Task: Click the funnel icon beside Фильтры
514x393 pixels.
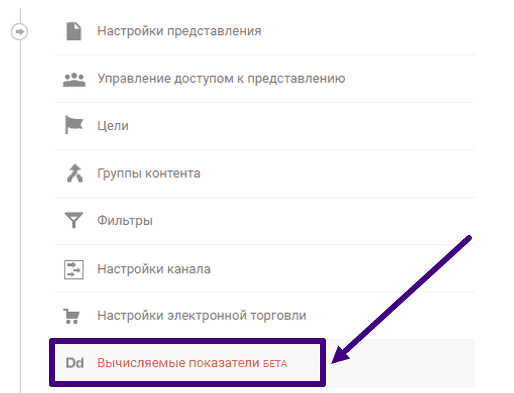Action: click(x=74, y=220)
